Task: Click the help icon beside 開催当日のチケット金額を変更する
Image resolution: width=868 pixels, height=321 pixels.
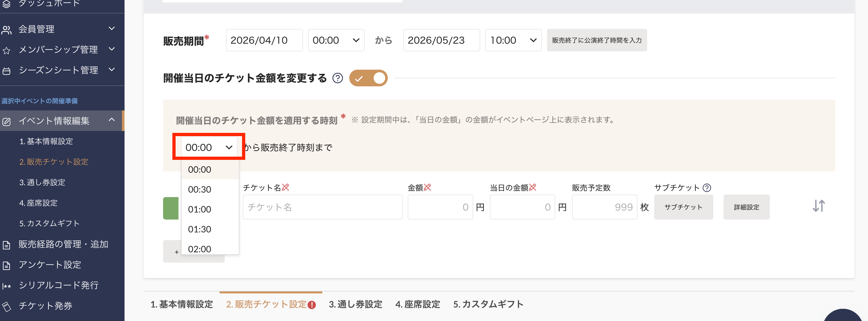Action: coord(337,78)
